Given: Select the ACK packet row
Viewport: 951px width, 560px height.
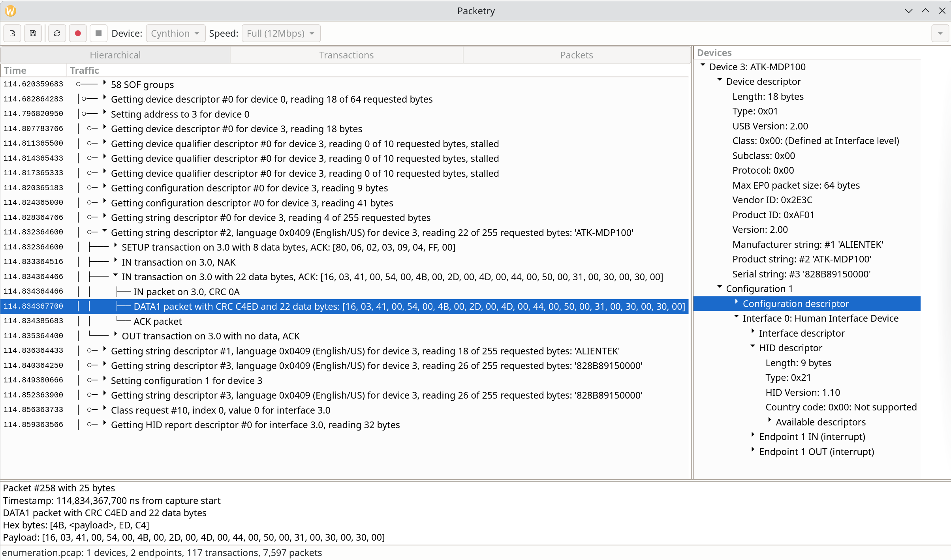Looking at the screenshot, I should pos(344,321).
